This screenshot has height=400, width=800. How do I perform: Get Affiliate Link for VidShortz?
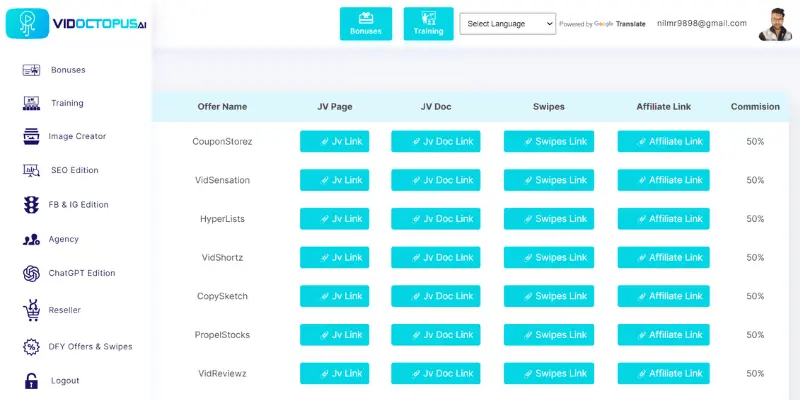tap(664, 258)
